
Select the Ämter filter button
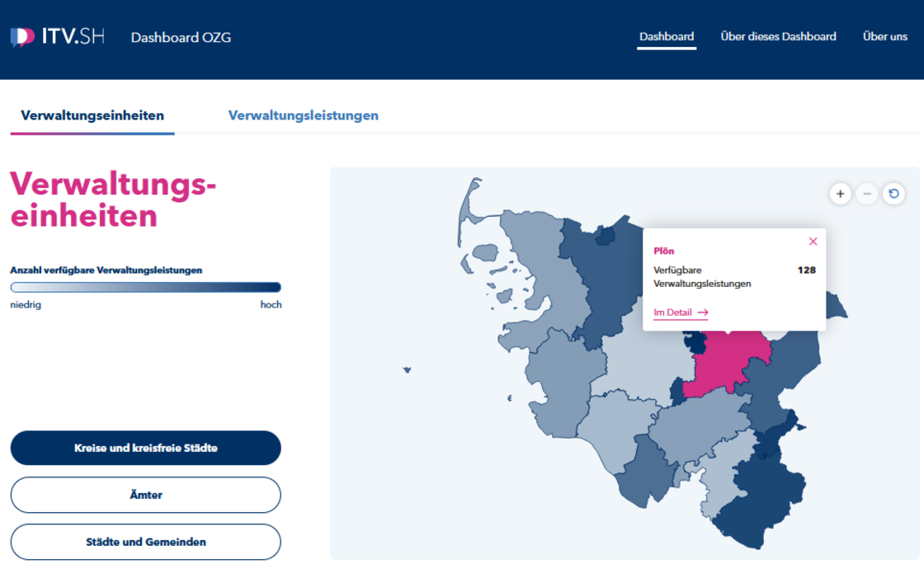coord(145,495)
